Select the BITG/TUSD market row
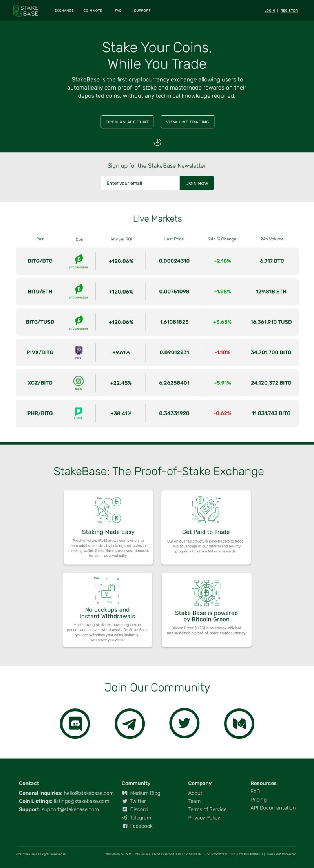Image resolution: width=314 pixels, height=868 pixels. pyautogui.click(x=157, y=322)
